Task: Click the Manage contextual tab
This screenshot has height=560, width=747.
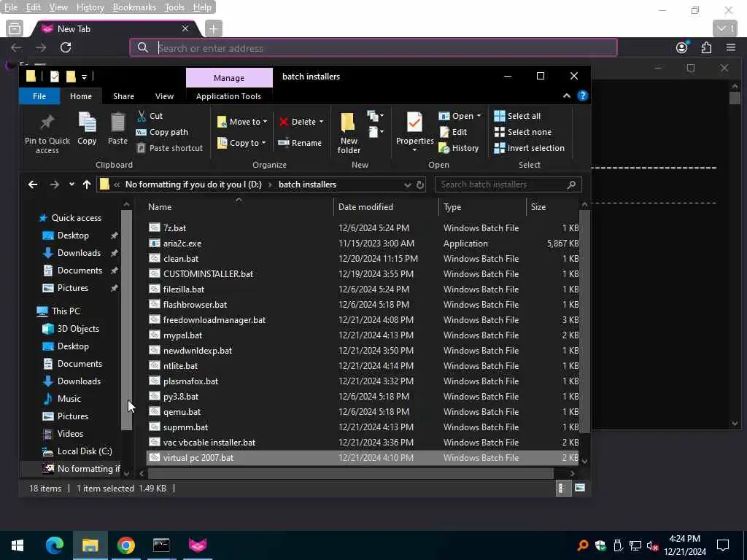Action: pyautogui.click(x=229, y=77)
